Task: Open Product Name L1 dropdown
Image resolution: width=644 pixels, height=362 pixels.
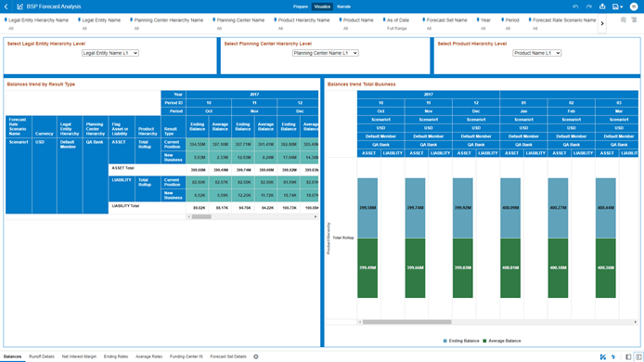Action: pyautogui.click(x=536, y=53)
